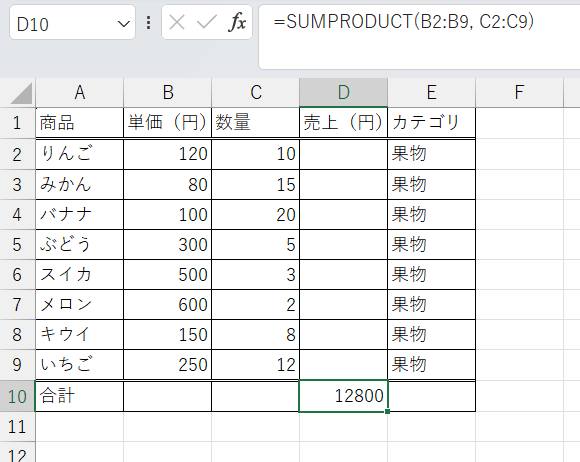Click the Insert Function fx icon
Viewport: 580px width, 462px height.
point(237,22)
